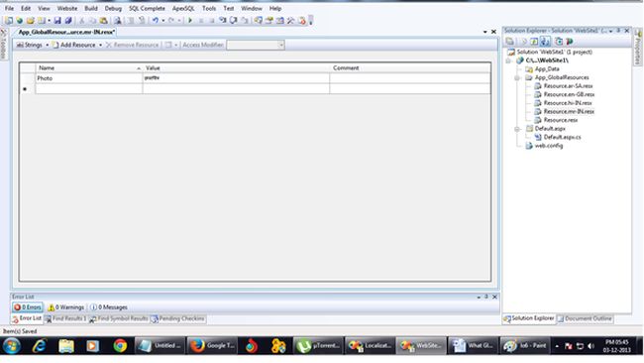Open the Access Modifier combo box
644x363 pixels.
(256, 45)
